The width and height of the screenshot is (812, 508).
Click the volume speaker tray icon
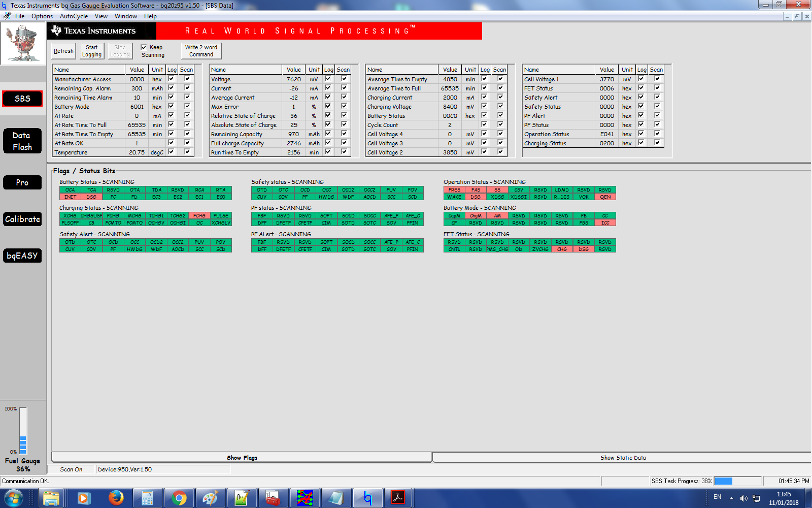tap(743, 498)
